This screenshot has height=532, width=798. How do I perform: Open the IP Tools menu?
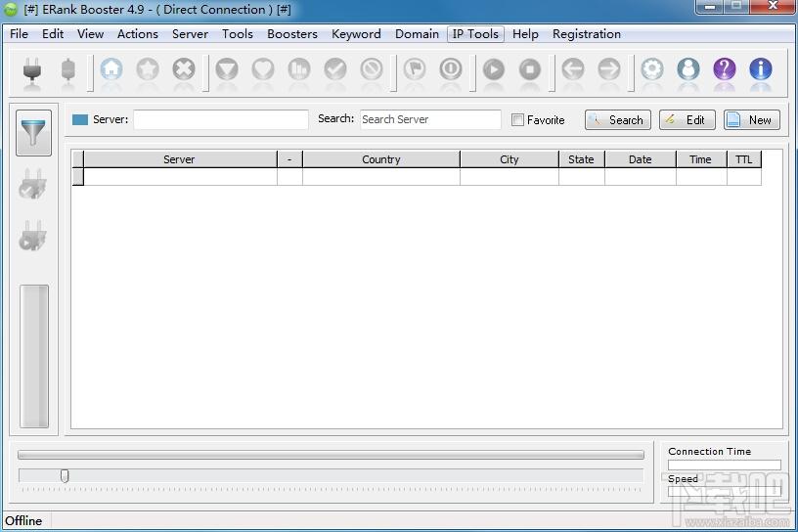[x=475, y=34]
